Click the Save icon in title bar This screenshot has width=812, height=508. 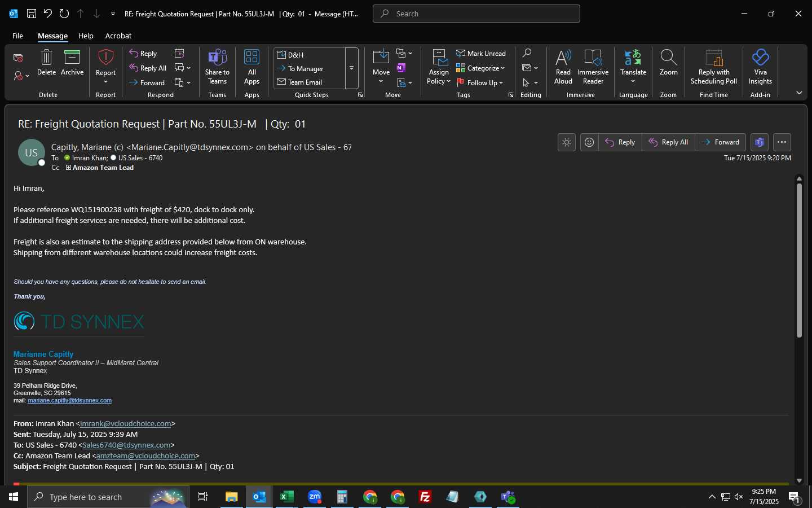click(32, 14)
